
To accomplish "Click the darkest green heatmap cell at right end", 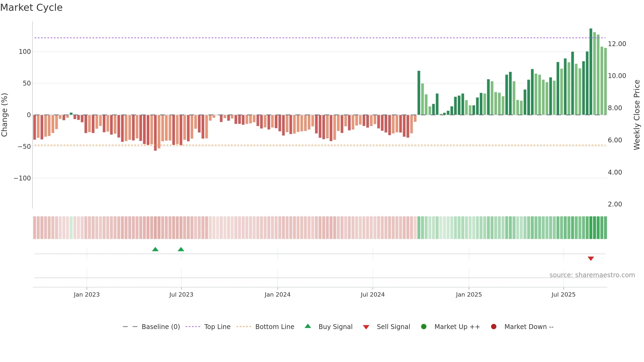I will (591, 228).
